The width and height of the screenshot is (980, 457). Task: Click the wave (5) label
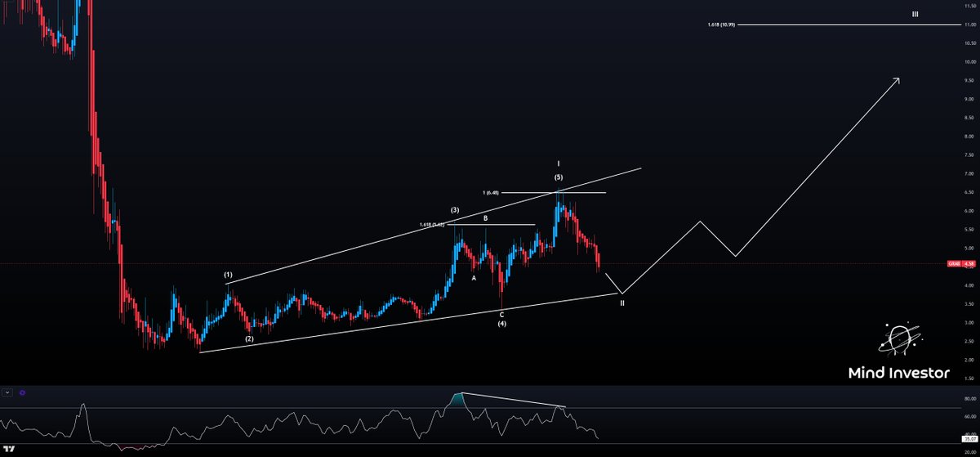coord(559,177)
